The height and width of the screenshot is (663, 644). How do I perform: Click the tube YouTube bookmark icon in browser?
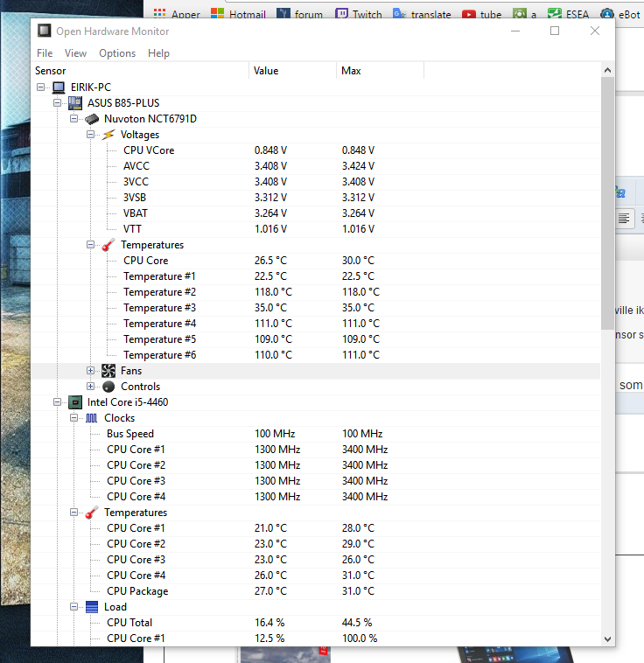tap(468, 14)
